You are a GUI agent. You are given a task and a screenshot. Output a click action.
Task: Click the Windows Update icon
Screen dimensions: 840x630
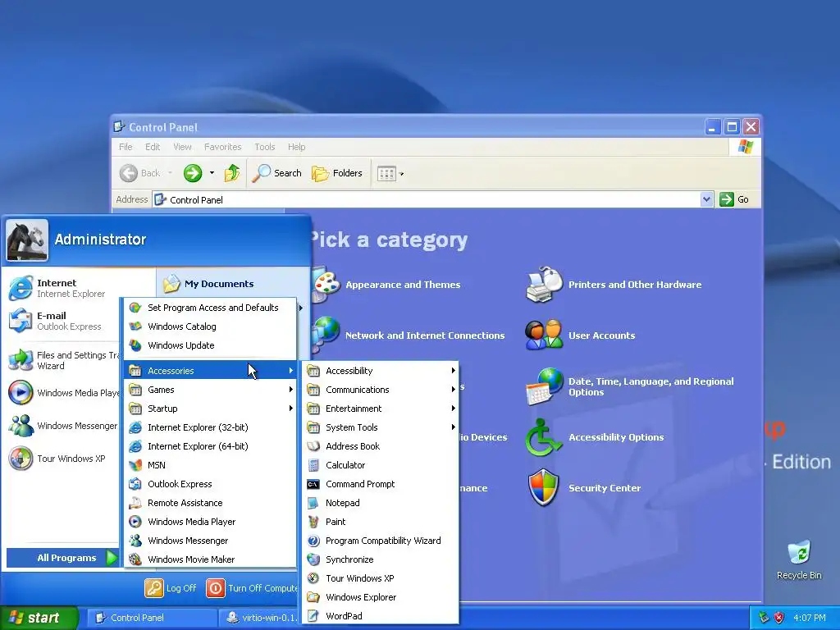[x=135, y=345]
